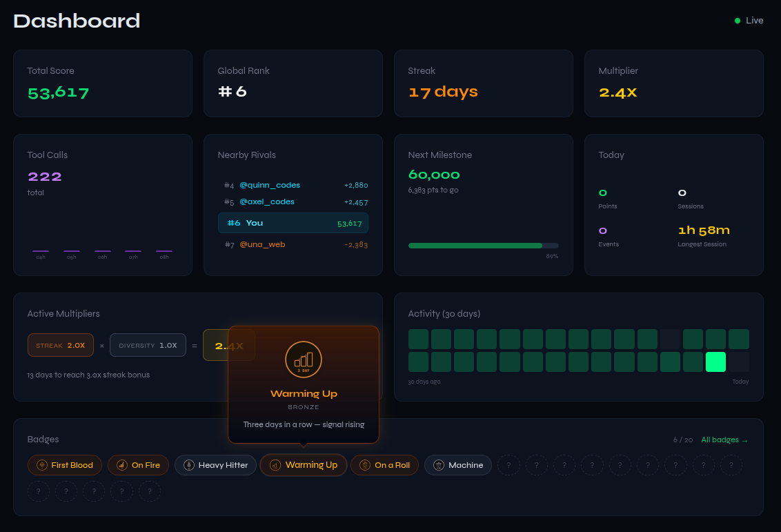Select your #6 You row in Nearby Rivals
The width and height of the screenshot is (781, 532).
[x=293, y=223]
